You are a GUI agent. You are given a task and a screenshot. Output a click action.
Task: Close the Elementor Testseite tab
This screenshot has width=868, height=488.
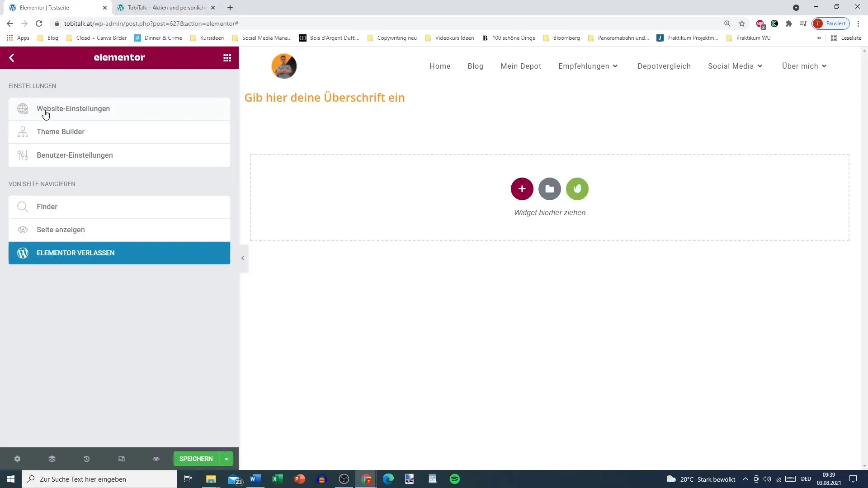click(105, 8)
